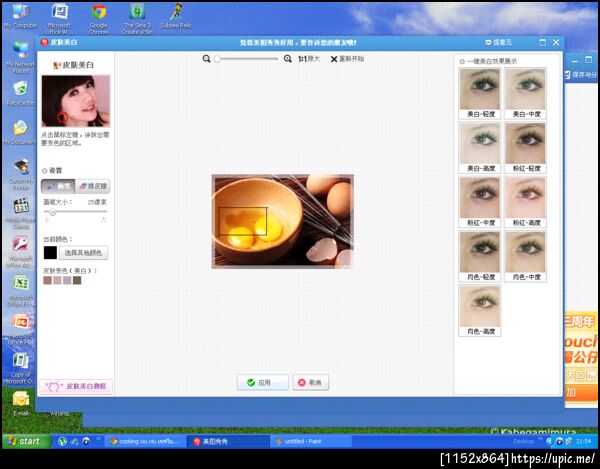This screenshot has height=469, width=600.
Task: Click the save and share button in background window
Action: pos(581,75)
